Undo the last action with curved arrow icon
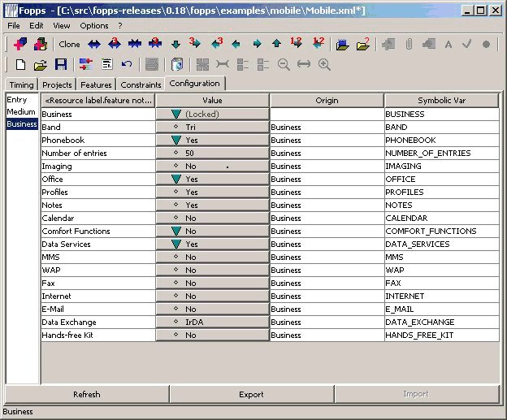Image resolution: width=507 pixels, height=420 pixels. tap(127, 64)
